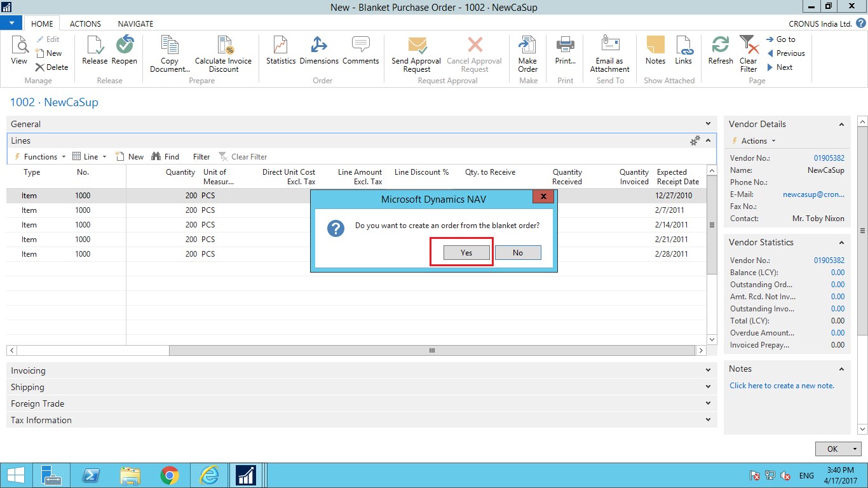Click the OK button

tap(832, 449)
